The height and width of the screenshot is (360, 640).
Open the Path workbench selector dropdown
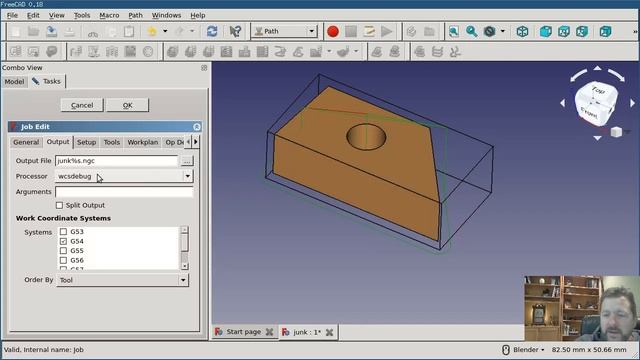284,31
